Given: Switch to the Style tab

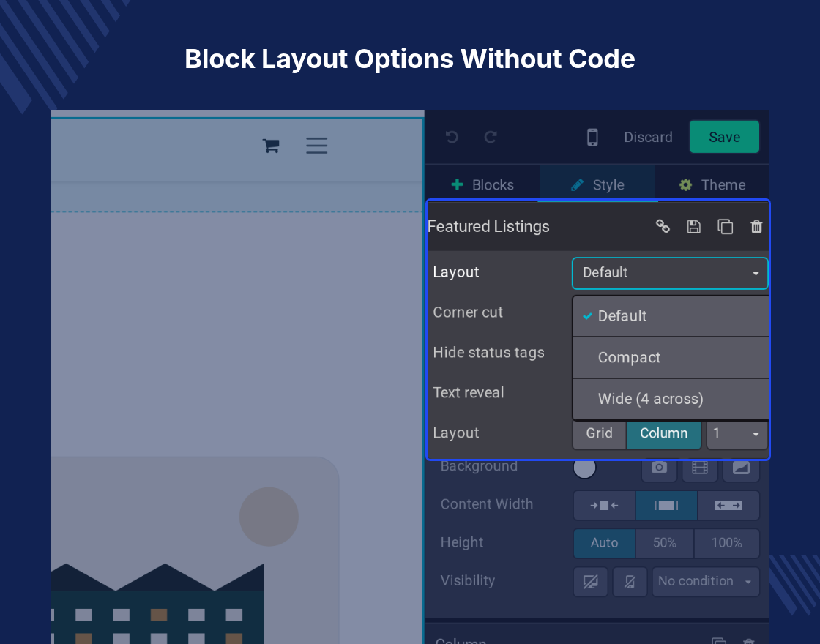Looking at the screenshot, I should pyautogui.click(x=597, y=184).
